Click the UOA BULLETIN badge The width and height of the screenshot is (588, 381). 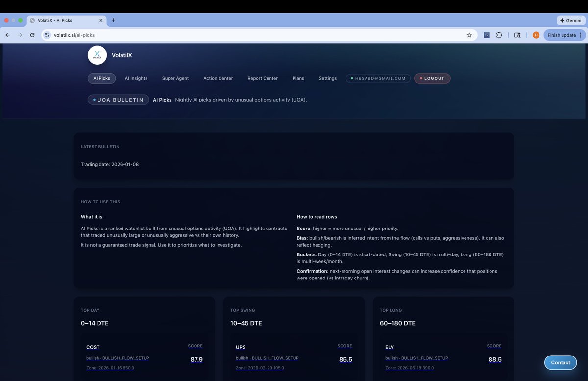pos(119,100)
